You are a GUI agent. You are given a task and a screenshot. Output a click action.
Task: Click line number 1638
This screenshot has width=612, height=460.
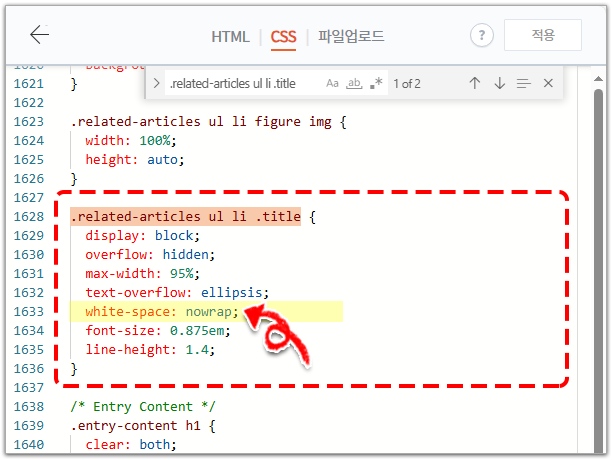(x=28, y=407)
